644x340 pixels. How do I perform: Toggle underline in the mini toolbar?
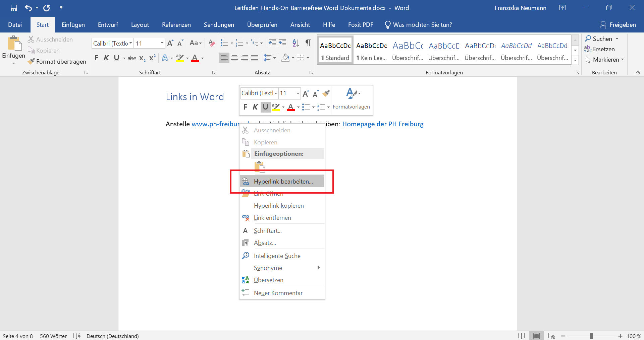pyautogui.click(x=265, y=107)
